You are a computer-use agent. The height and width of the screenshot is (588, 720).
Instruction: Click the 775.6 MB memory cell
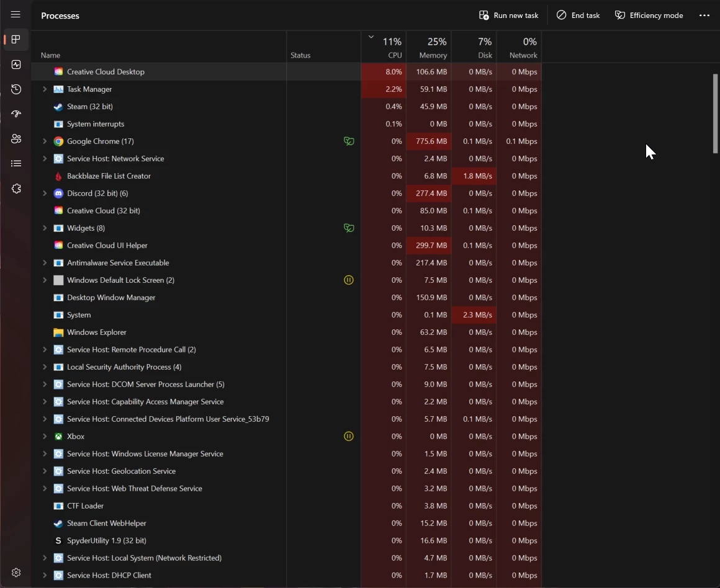[x=429, y=141]
